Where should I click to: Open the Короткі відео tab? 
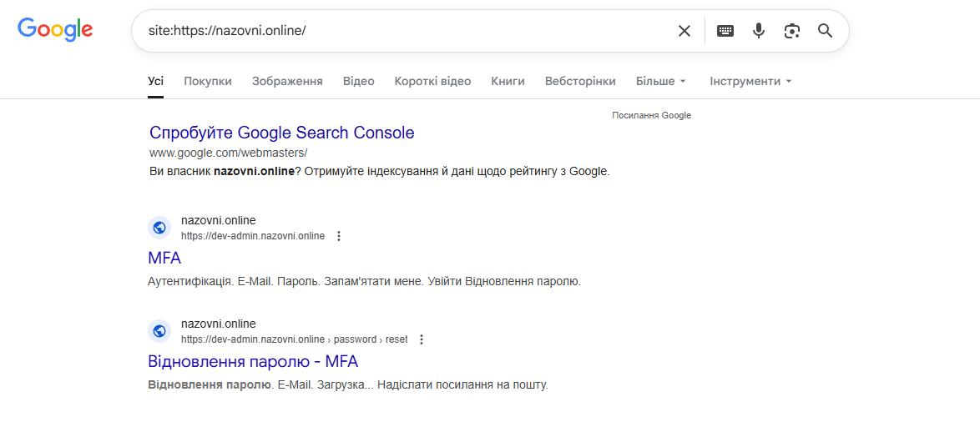point(432,81)
